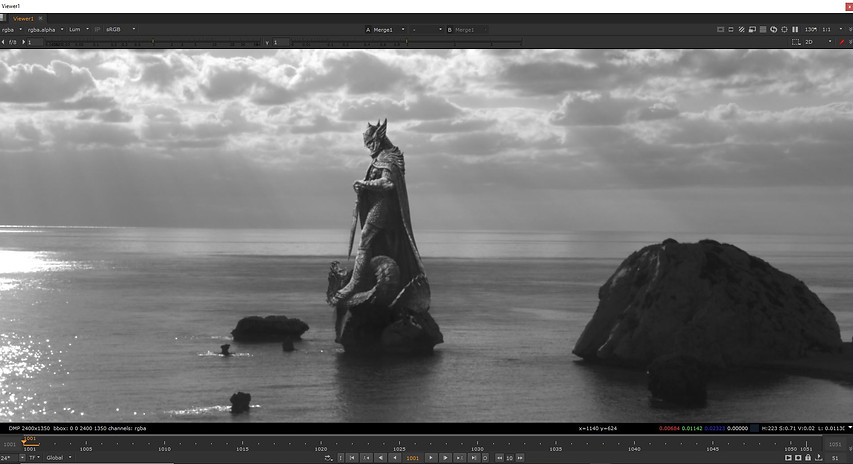853x464 pixels.
Task: Click the 24 fps field
Action: click(9, 457)
